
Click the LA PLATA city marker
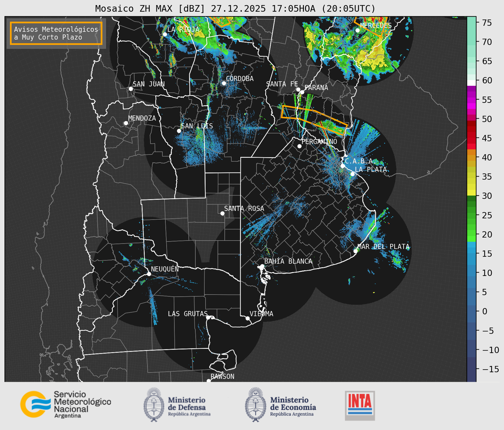pos(353,174)
